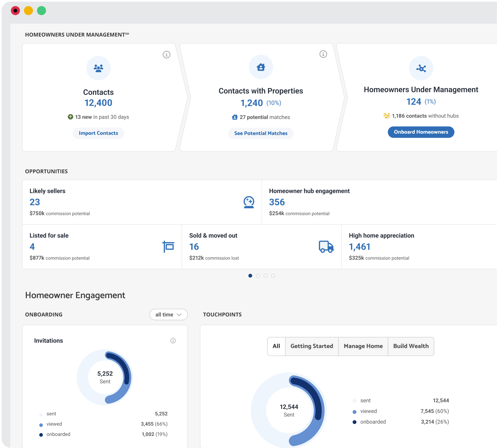Click the OPPORTUNITIES section heading
Viewport: 497px width, 448px height.
pyautogui.click(x=46, y=171)
